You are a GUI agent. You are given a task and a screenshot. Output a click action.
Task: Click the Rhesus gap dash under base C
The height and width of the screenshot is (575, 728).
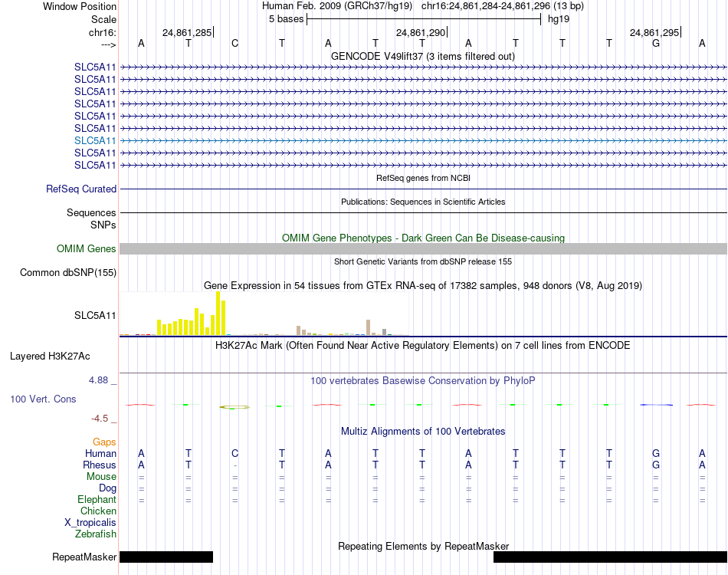pos(235,465)
